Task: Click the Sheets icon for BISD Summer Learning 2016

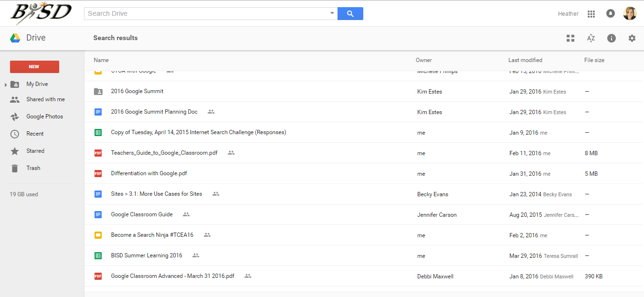Action: coord(98,256)
